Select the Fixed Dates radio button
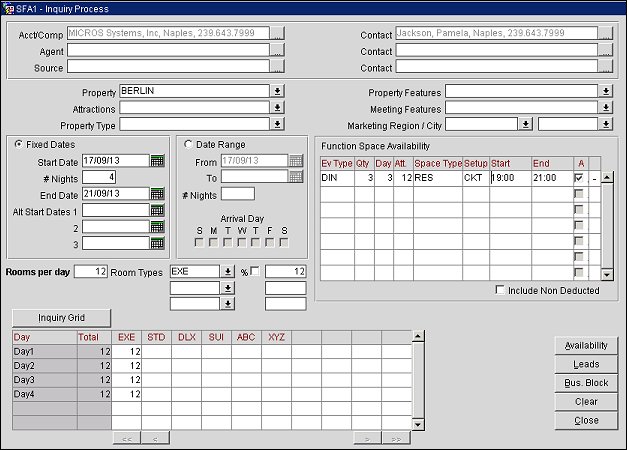Viewport: 627px width, 450px height. (x=20, y=144)
